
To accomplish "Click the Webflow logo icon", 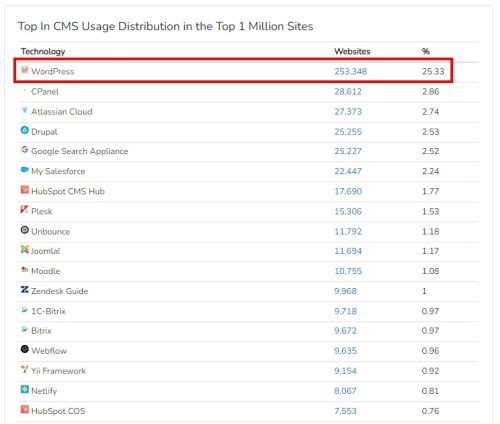I will point(25,349).
